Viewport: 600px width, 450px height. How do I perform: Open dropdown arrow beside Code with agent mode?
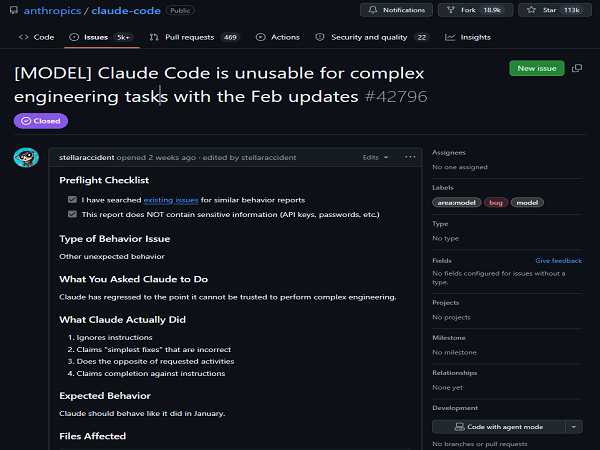573,426
